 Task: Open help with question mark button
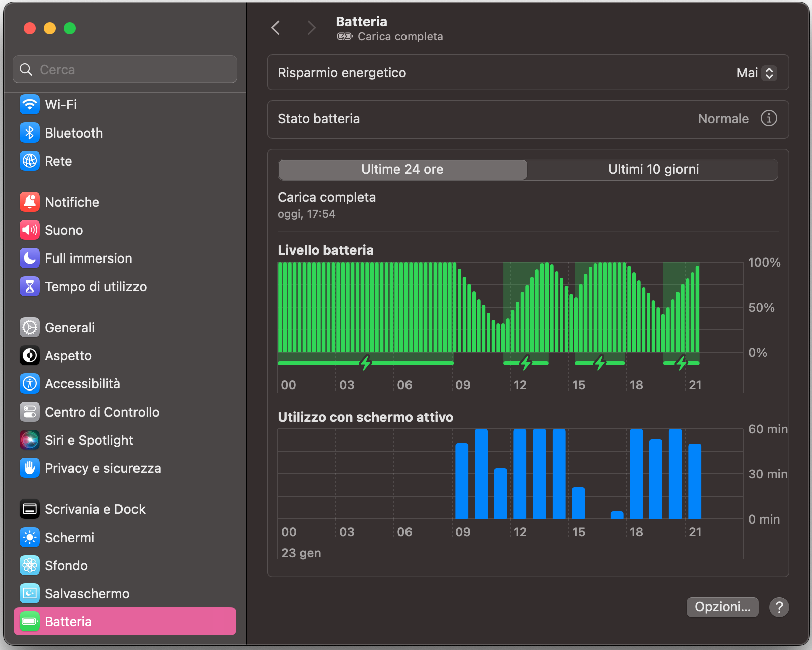coord(779,607)
